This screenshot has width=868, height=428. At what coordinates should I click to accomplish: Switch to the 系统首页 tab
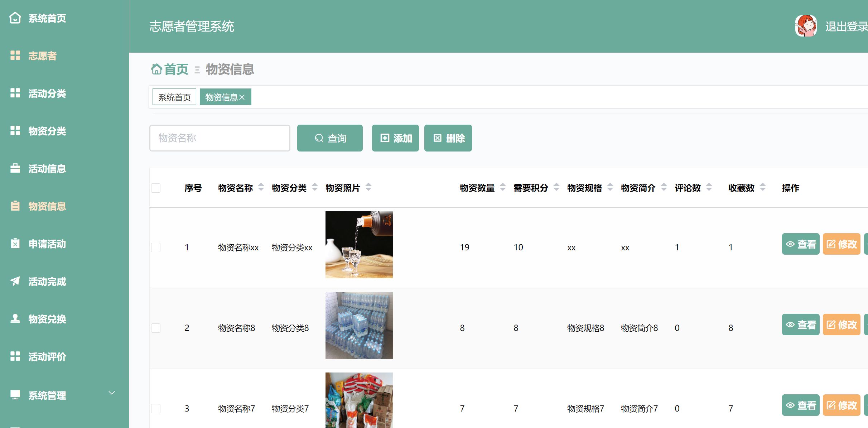(174, 97)
